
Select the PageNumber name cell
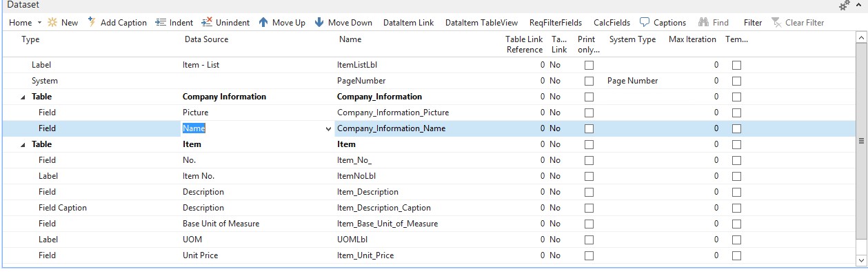[361, 81]
